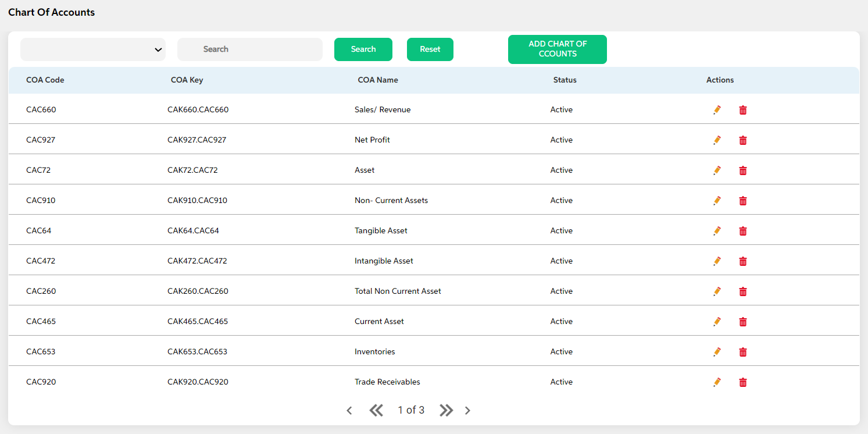Delete the Net Profit account
Screen dimensions: 868x434
pyautogui.click(x=742, y=140)
